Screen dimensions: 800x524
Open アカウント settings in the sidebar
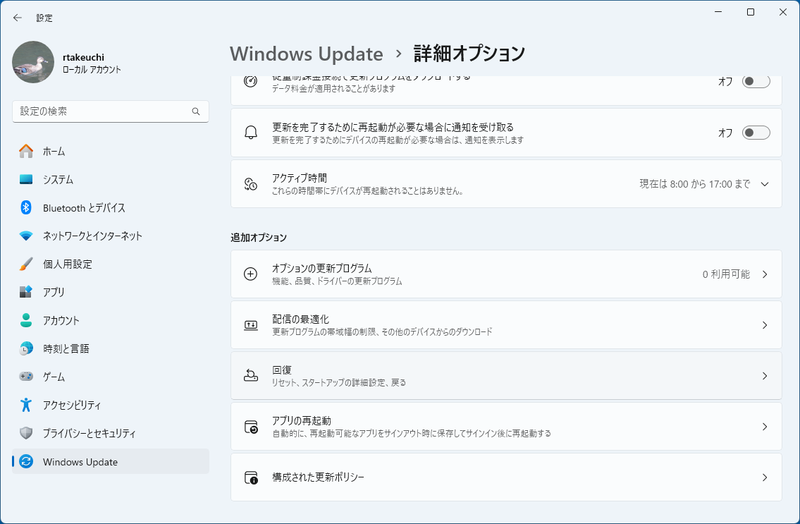[110, 320]
